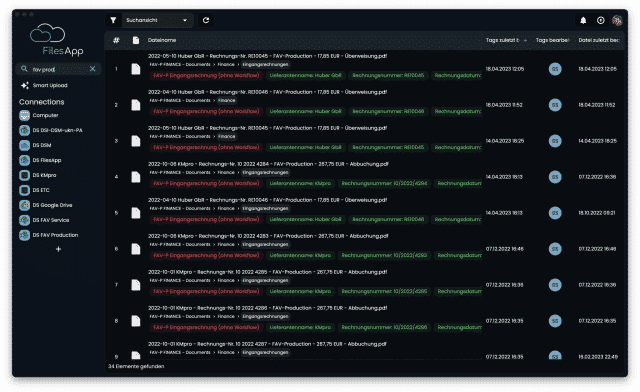This screenshot has height=392, width=640.
Task: Open the DS Google Drive connection
Action: click(46, 205)
